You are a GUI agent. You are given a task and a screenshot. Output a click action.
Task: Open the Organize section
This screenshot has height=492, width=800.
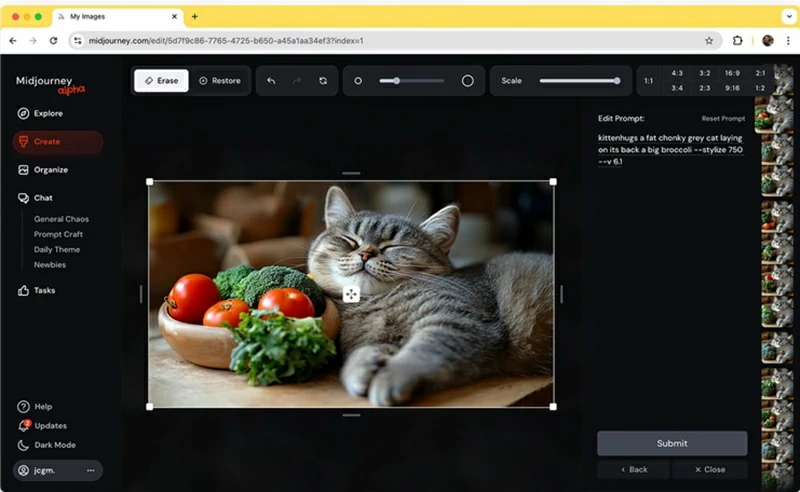click(x=50, y=170)
